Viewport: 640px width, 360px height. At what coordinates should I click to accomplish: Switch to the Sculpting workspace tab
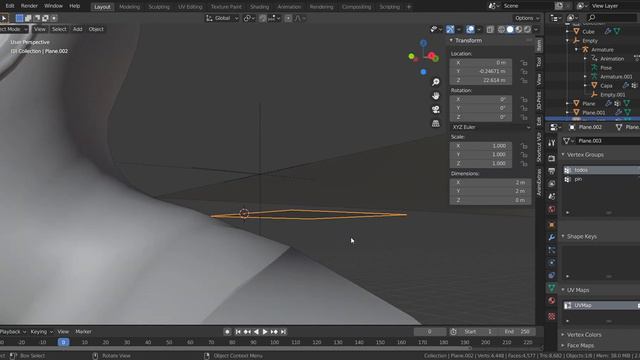click(159, 7)
